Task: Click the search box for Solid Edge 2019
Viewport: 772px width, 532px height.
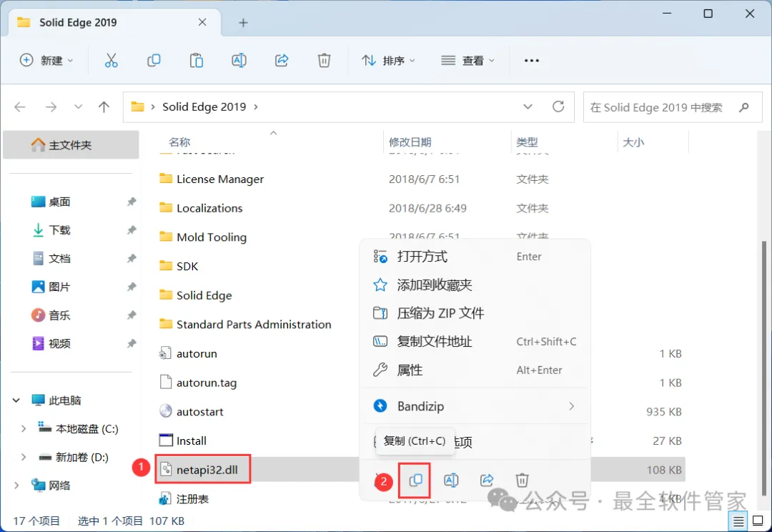Action: coord(672,107)
